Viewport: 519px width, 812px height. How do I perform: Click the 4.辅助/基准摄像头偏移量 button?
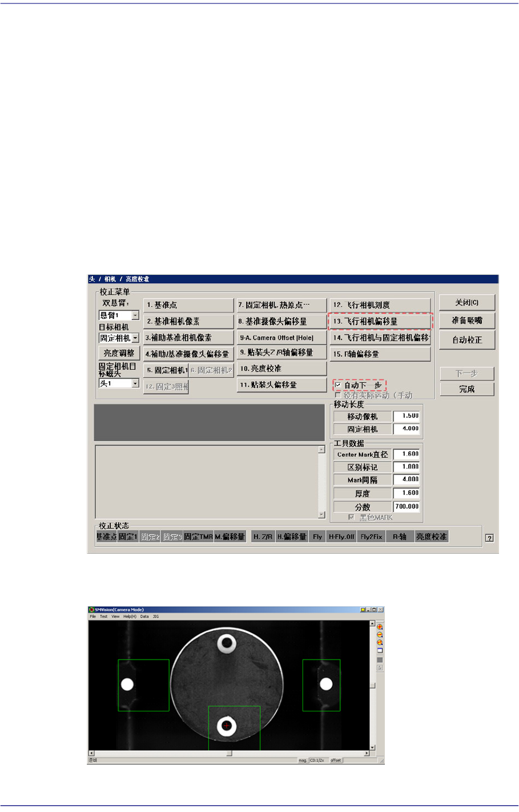coord(188,354)
